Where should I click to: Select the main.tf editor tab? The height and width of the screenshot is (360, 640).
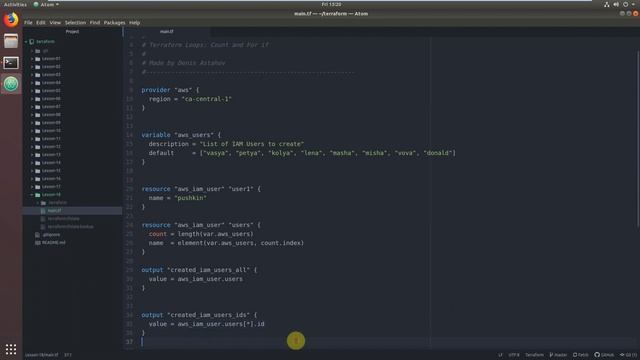click(x=167, y=31)
